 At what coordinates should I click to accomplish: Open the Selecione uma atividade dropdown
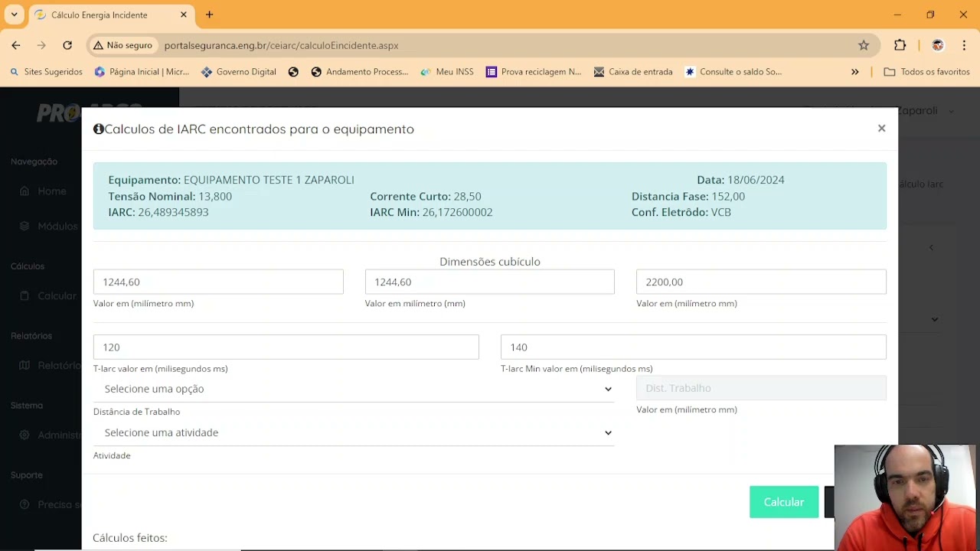pyautogui.click(x=354, y=432)
